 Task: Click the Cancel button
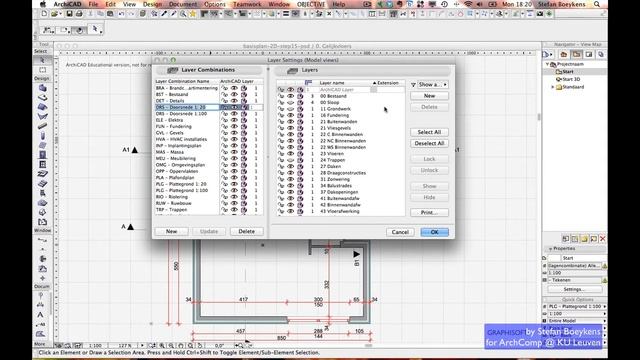click(400, 232)
